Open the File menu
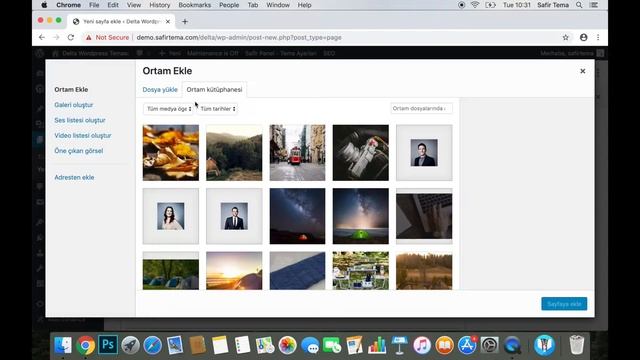The width and height of the screenshot is (640, 360). pyautogui.click(x=94, y=5)
